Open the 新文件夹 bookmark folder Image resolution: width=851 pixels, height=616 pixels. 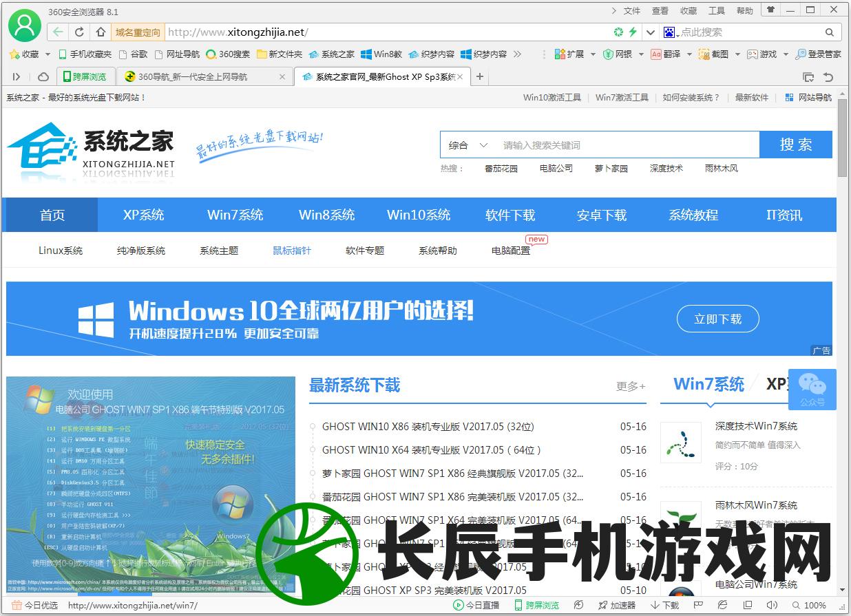(x=280, y=54)
